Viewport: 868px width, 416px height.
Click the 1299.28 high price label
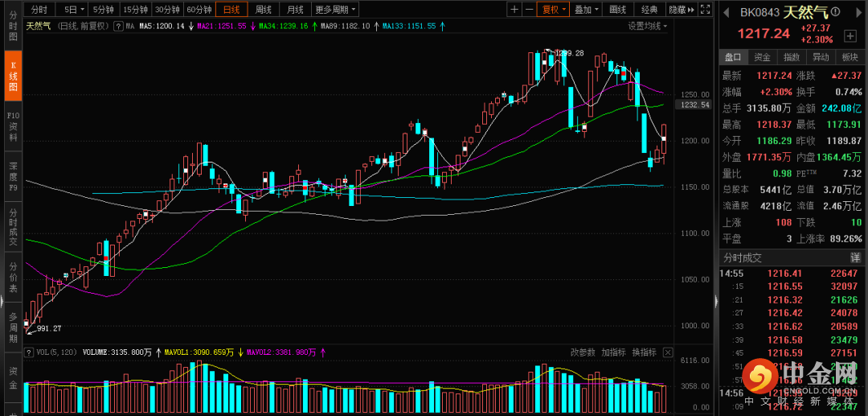(568, 53)
